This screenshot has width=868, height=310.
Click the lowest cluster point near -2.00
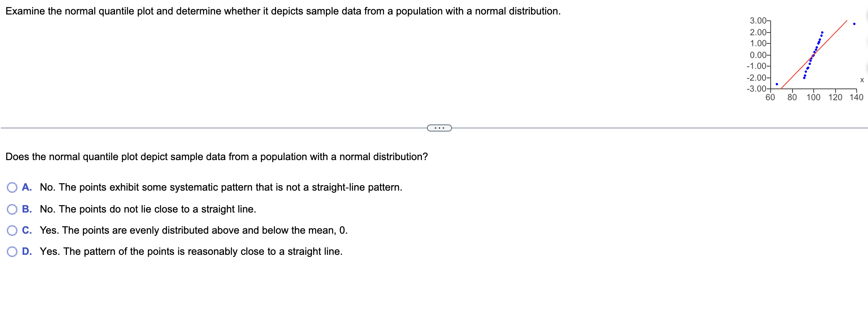pos(804,77)
